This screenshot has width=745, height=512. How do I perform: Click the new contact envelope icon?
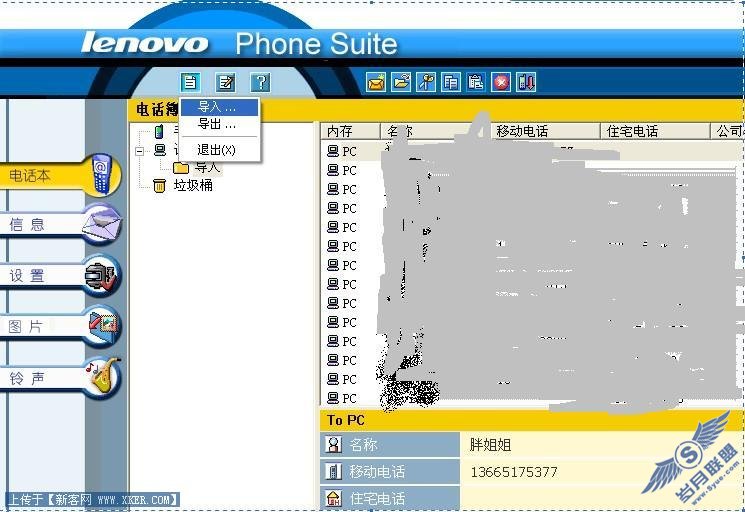pos(376,82)
